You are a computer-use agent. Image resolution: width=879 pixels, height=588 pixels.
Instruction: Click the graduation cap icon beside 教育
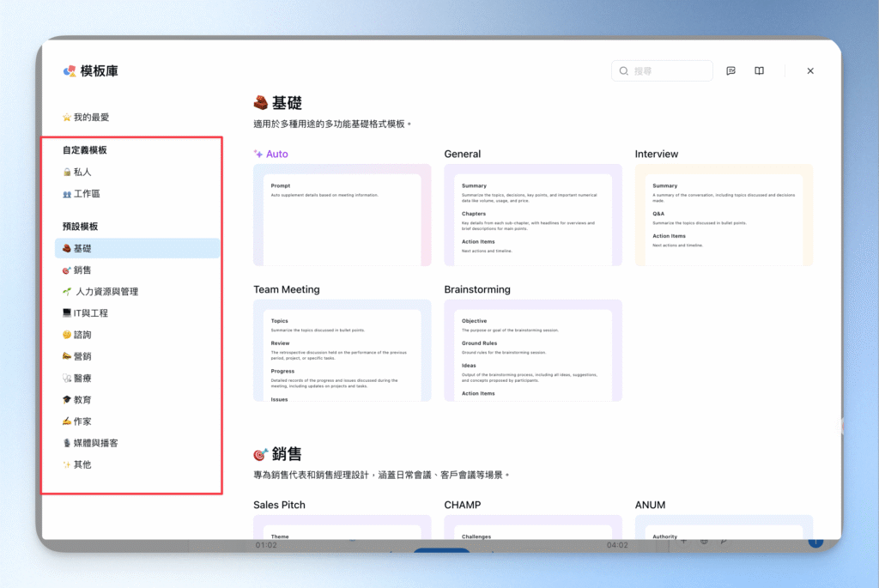point(67,400)
